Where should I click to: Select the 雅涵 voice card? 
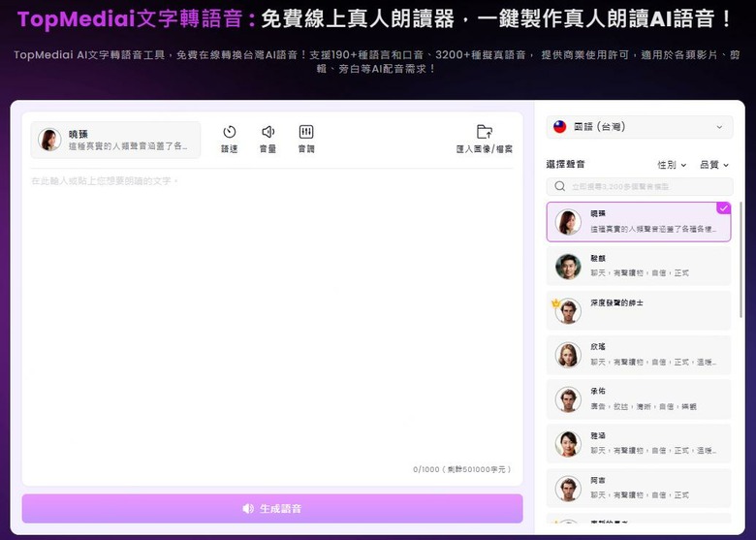(x=639, y=444)
